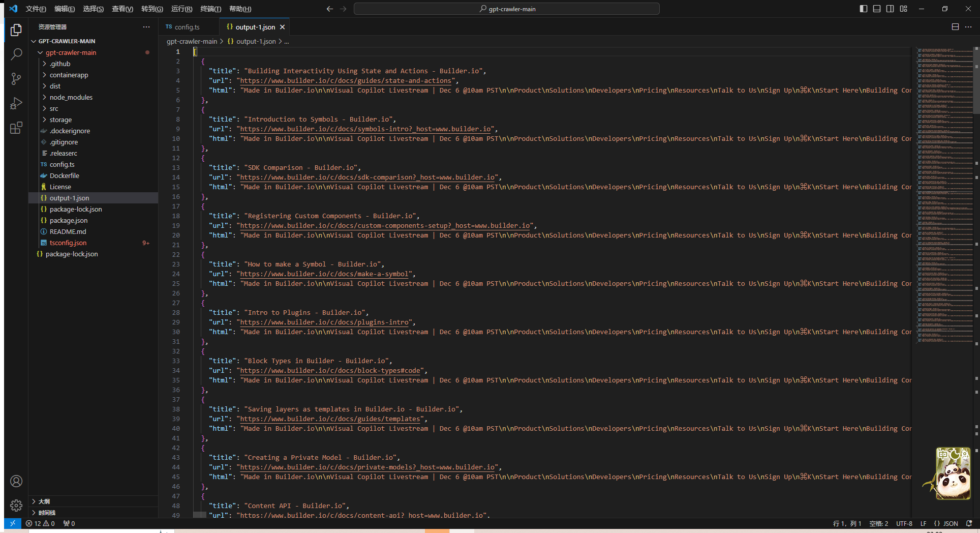
Task: Click the panda input method widget
Action: click(x=953, y=473)
